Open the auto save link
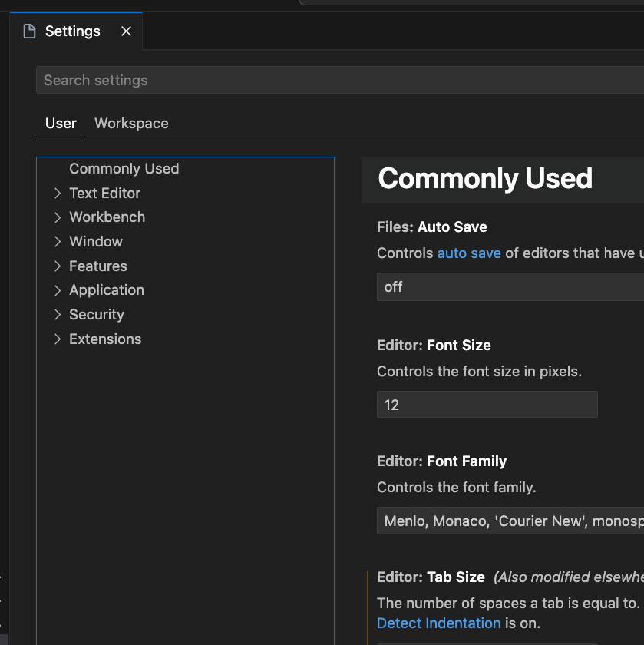 (x=469, y=253)
